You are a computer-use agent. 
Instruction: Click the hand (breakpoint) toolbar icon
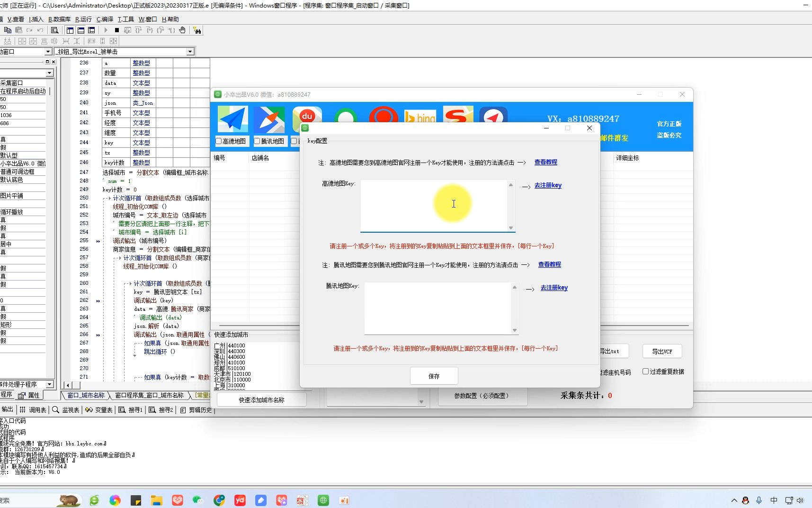[182, 30]
